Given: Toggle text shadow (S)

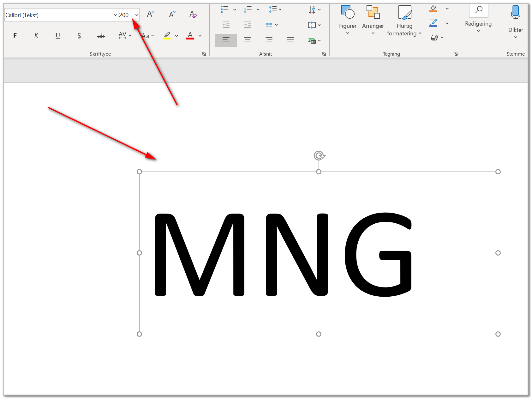Looking at the screenshot, I should (x=79, y=35).
